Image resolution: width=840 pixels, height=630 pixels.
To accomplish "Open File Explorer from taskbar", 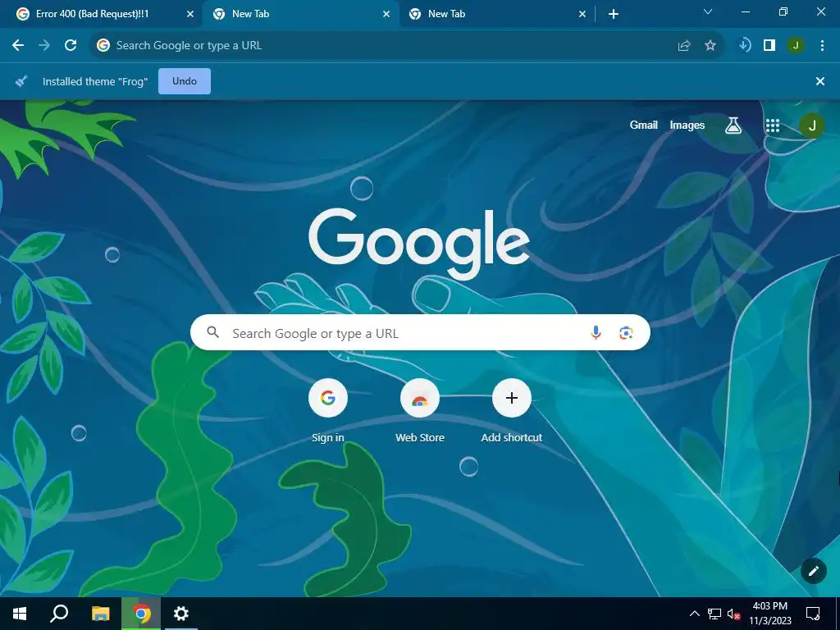I will point(100,614).
